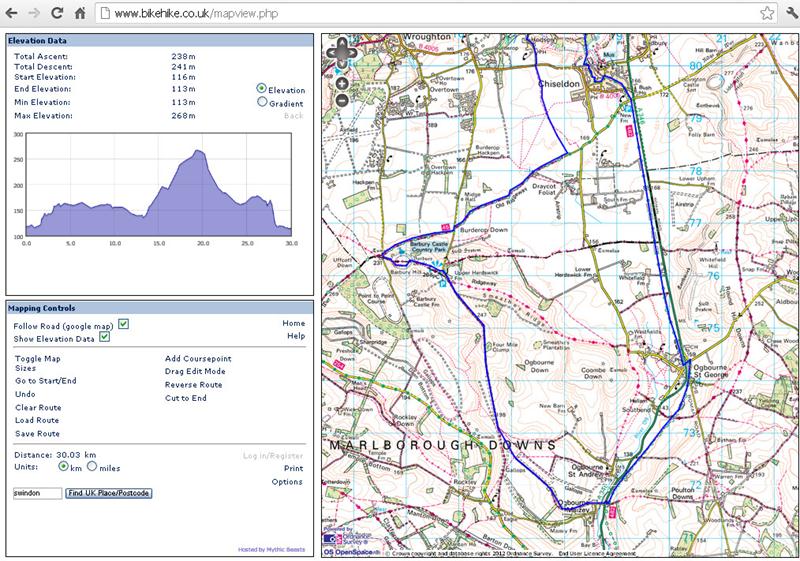This screenshot has width=800, height=561.
Task: Pan the map right with the arrow control
Action: [x=352, y=53]
